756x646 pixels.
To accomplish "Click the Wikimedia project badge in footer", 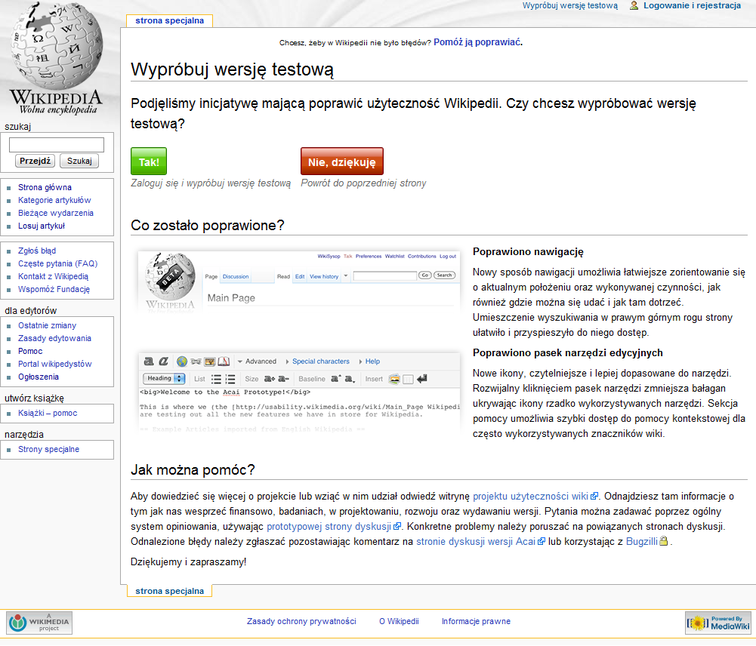I will pyautogui.click(x=40, y=622).
